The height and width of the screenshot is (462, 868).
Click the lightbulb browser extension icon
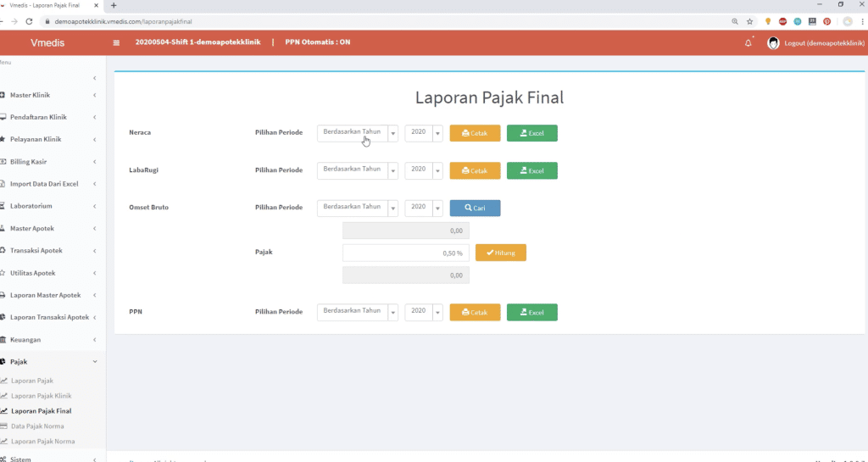point(768,21)
